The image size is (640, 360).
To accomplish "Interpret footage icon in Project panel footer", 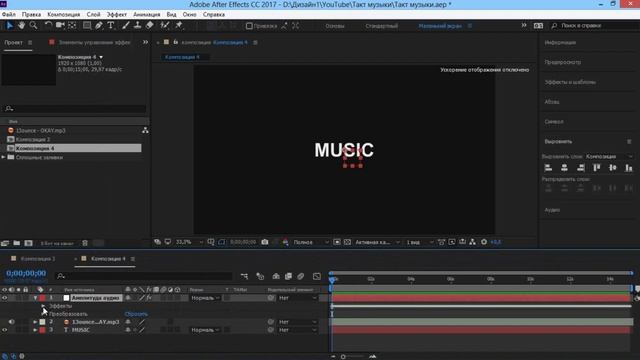I will 5,243.
